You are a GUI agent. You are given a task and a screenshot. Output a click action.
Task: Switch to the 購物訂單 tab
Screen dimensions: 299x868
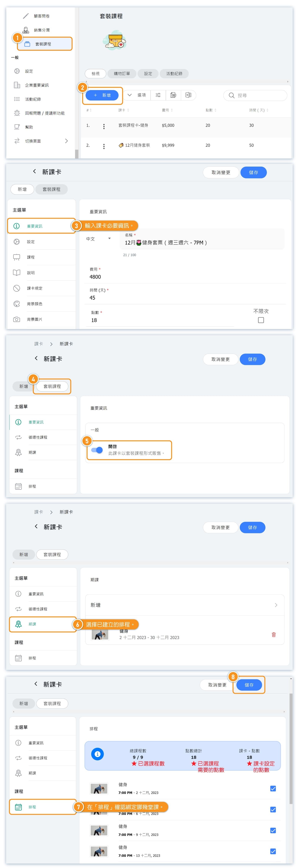[x=121, y=73]
